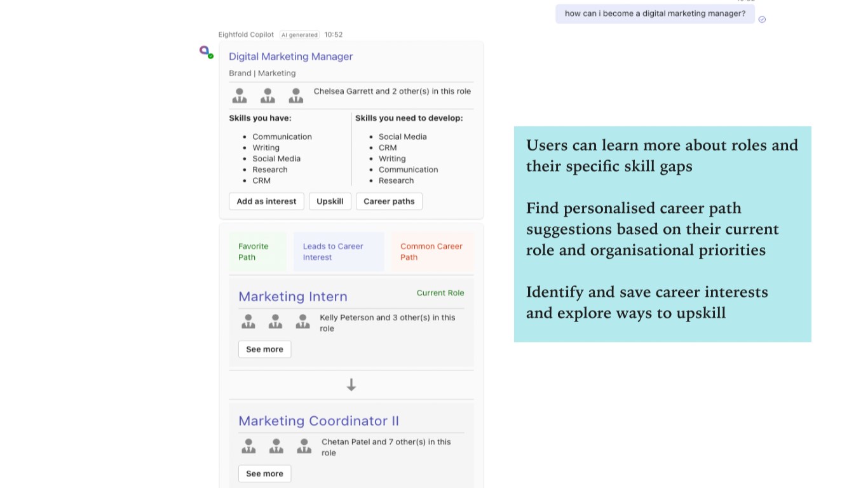The image size is (868, 488).
Task: Select the Favorite Path legend tile
Action: pyautogui.click(x=257, y=252)
